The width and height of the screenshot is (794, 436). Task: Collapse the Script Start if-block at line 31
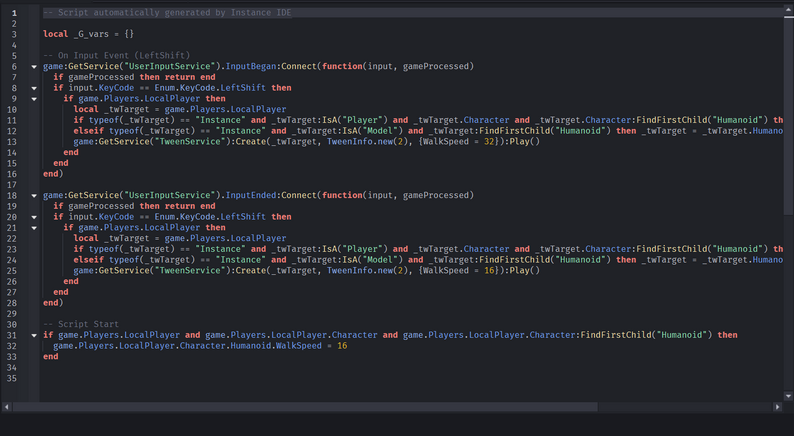click(x=34, y=335)
